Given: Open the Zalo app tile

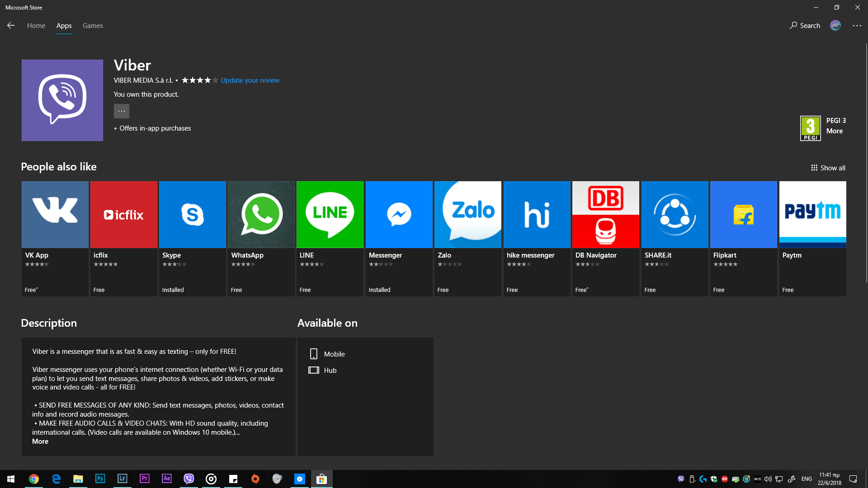Looking at the screenshot, I should (x=468, y=239).
